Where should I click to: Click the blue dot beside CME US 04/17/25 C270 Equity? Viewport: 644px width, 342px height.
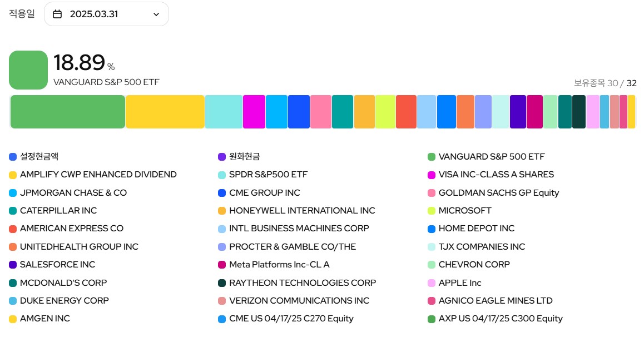coord(222,319)
